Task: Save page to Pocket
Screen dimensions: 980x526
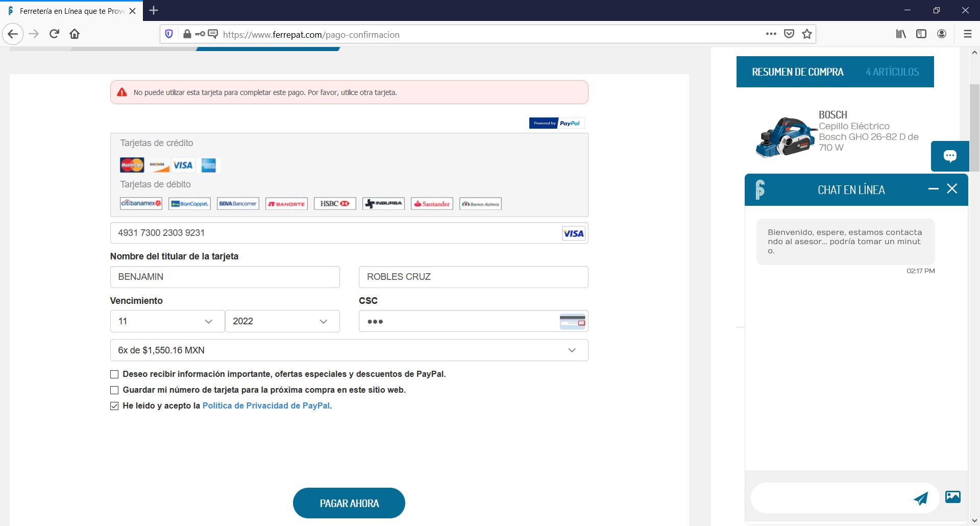Action: pyautogui.click(x=789, y=34)
